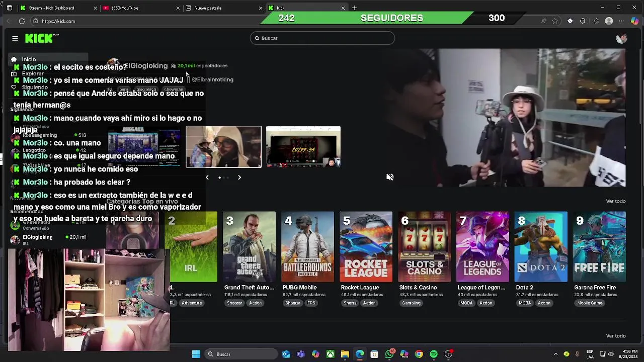The width and height of the screenshot is (644, 362).
Task: Open the Kick user avatar menu
Action: pyautogui.click(x=621, y=38)
